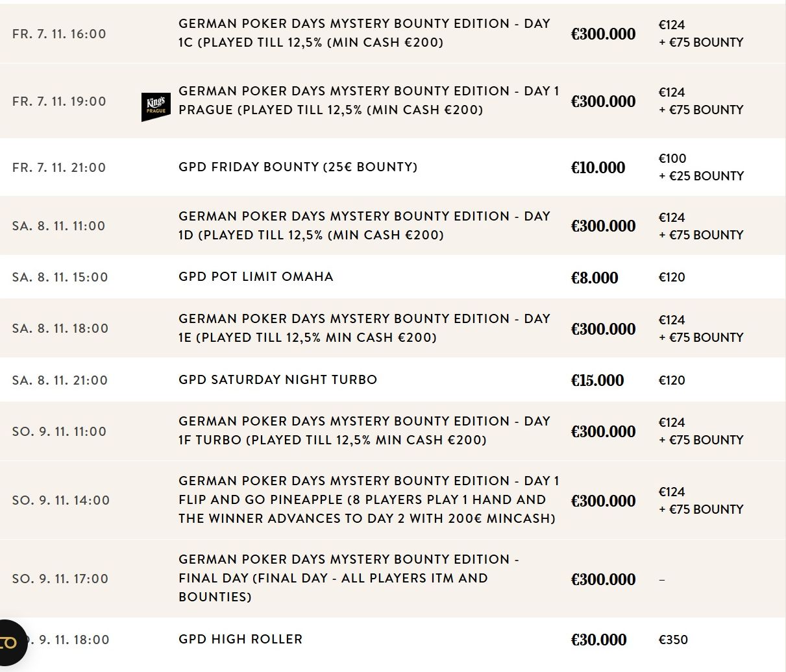Image resolution: width=786 pixels, height=672 pixels.
Task: Click the SA. 8. 11. 15:00 date cell
Action: 60,278
